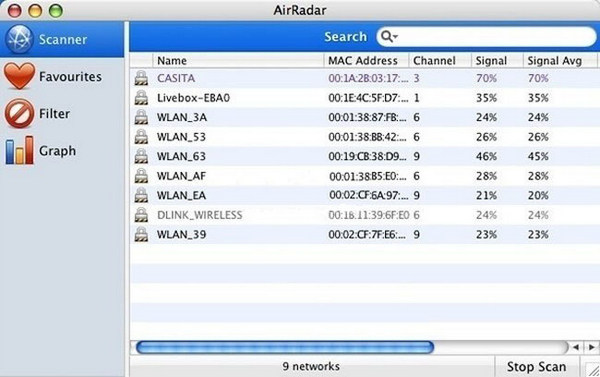This screenshot has width=600, height=377.
Task: Click the lock icon beside WLAN_EA
Action: click(x=141, y=196)
